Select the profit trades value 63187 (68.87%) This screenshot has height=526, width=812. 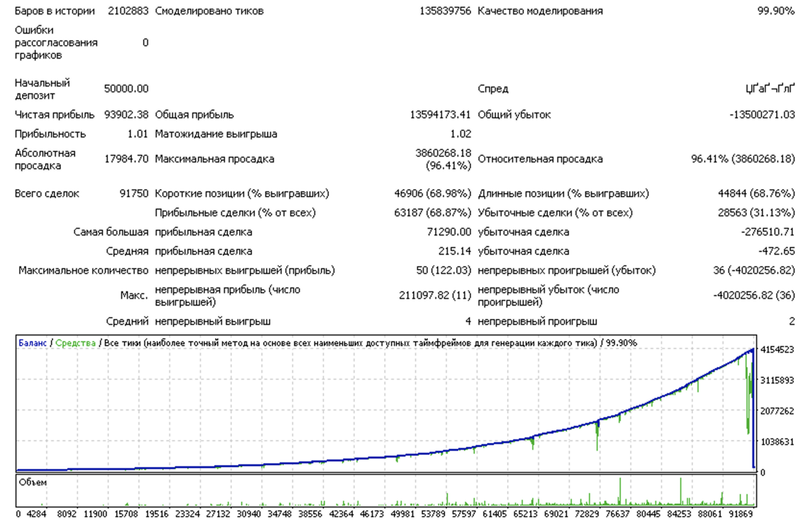433,213
